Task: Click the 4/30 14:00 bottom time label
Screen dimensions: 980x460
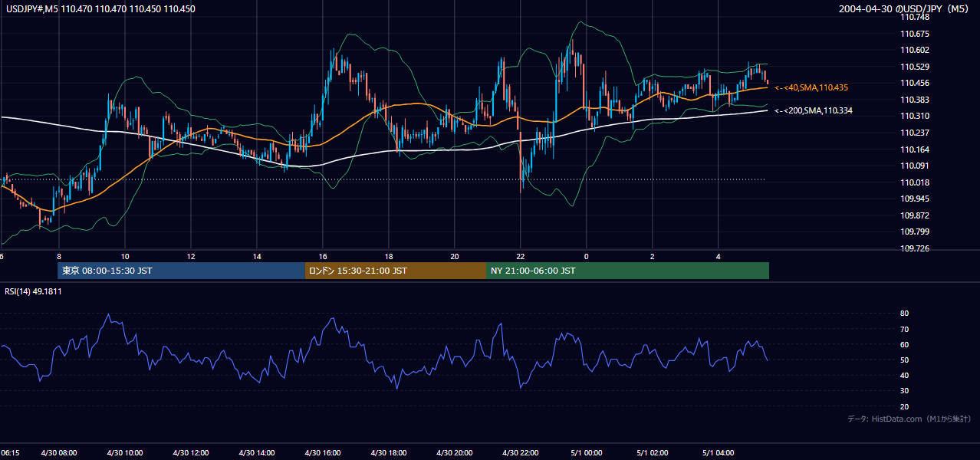Action: pyautogui.click(x=257, y=452)
